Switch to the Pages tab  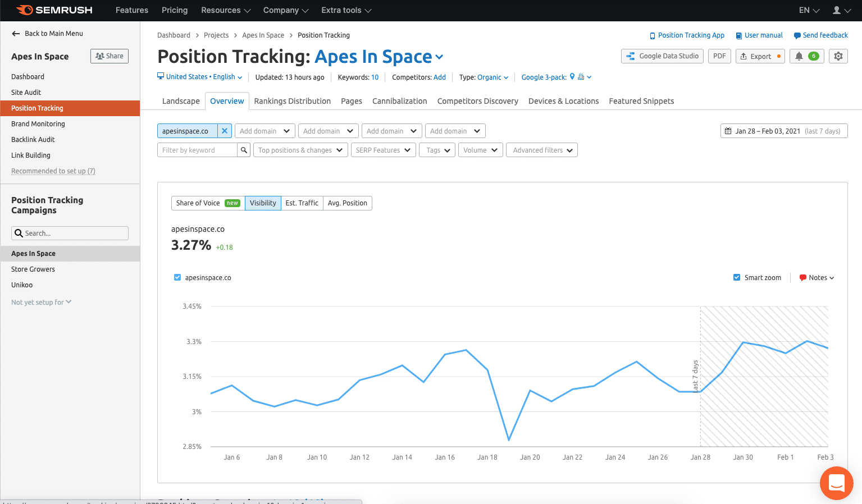tap(352, 101)
